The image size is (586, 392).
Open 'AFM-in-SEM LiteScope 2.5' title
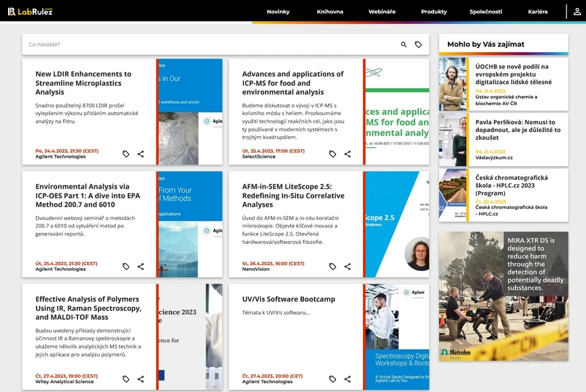click(x=293, y=196)
